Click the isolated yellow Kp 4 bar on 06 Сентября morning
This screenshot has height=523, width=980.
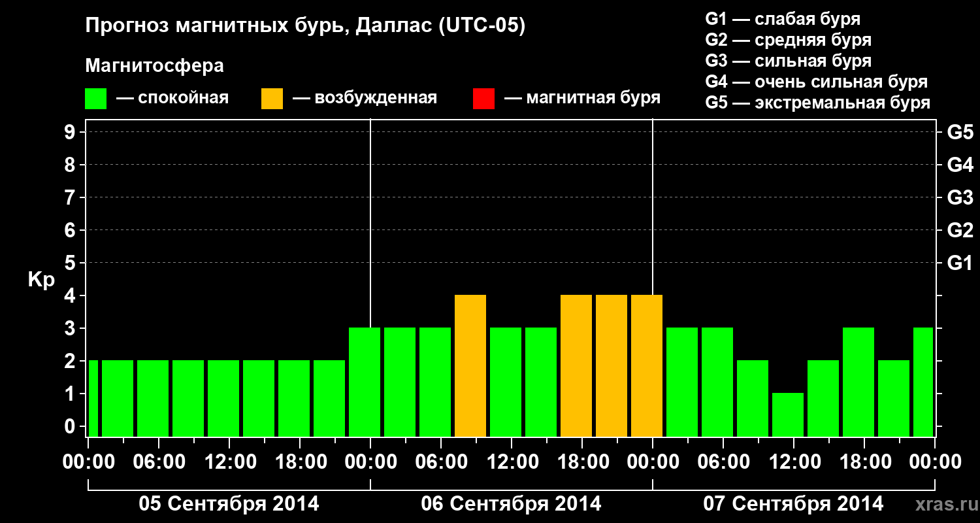[470, 365]
